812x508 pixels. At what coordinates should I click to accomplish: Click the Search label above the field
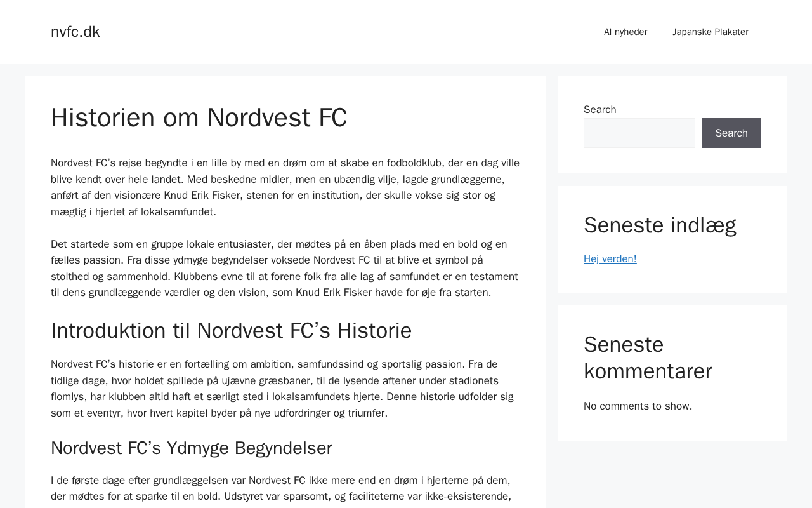(599, 109)
